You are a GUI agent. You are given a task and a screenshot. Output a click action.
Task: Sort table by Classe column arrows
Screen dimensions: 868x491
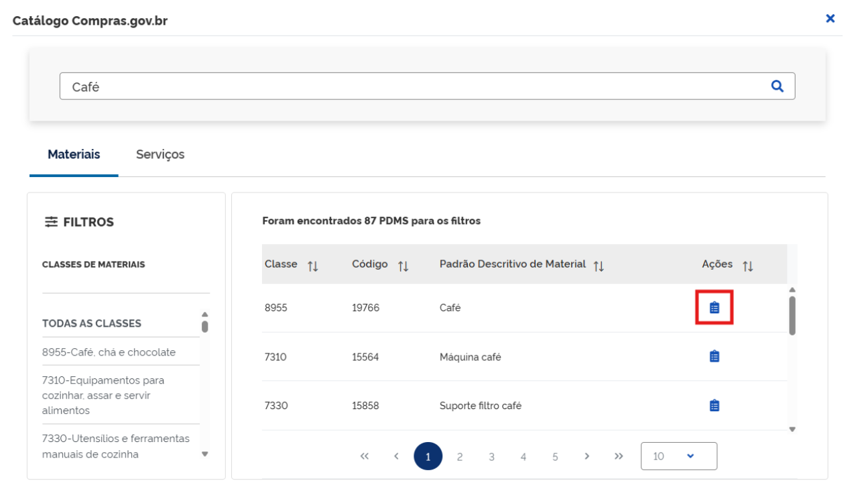(x=312, y=266)
